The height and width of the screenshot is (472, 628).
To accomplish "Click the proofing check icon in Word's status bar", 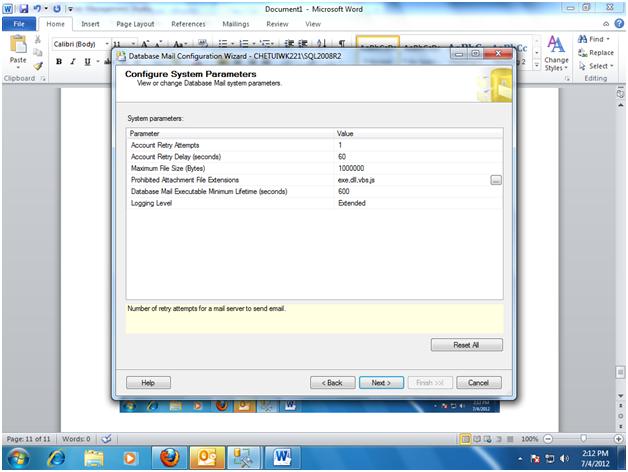I will [x=106, y=439].
